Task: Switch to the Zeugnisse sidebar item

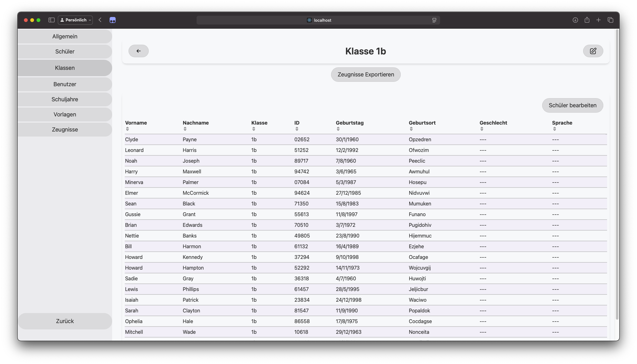Action: (65, 130)
